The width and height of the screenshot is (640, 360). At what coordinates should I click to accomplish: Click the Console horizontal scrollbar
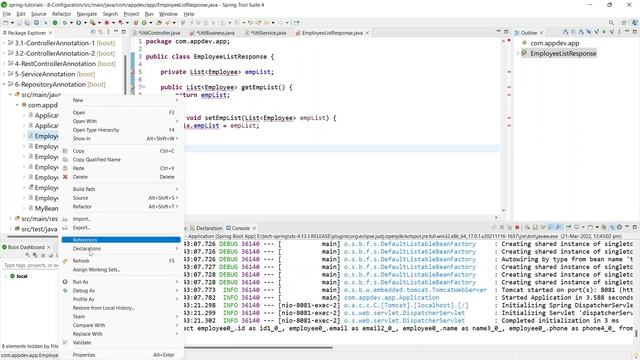pos(258,348)
